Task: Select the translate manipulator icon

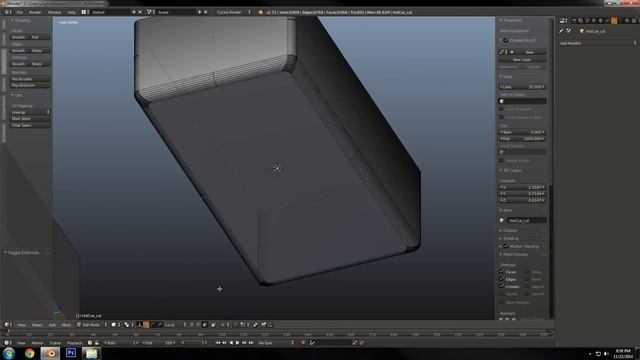Action: (x=146, y=325)
